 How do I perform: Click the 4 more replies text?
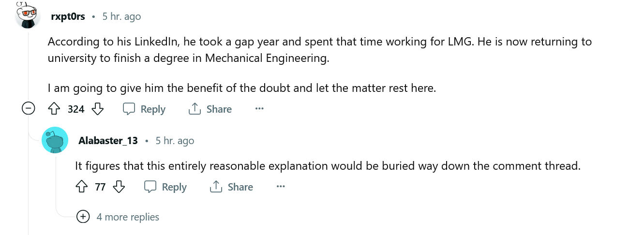tap(128, 217)
